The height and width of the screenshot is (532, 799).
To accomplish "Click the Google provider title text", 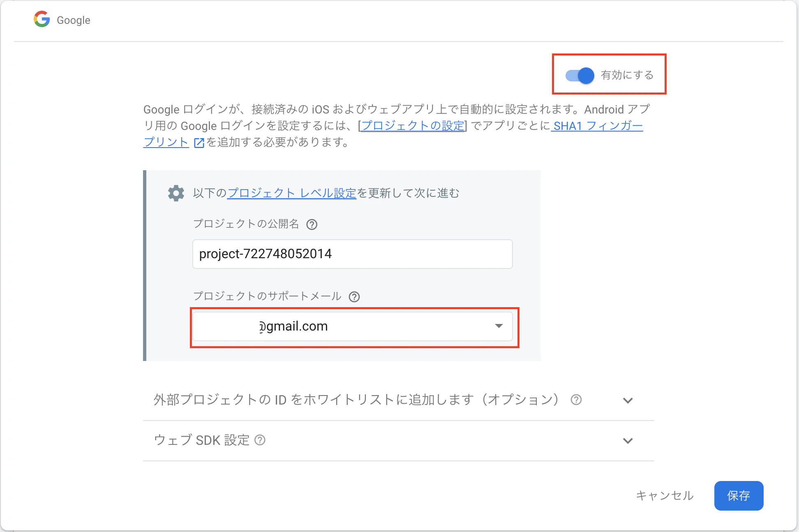I will [x=74, y=20].
